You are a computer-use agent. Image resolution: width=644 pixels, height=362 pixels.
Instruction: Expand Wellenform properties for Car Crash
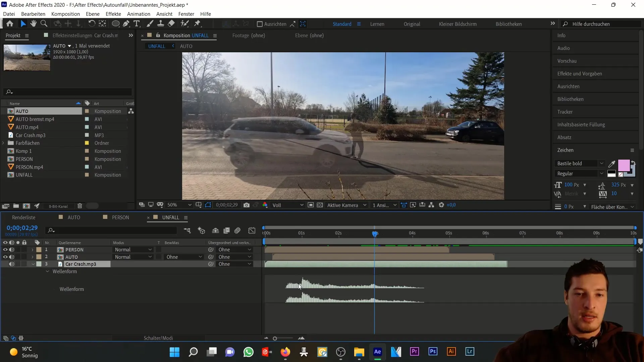tap(47, 271)
